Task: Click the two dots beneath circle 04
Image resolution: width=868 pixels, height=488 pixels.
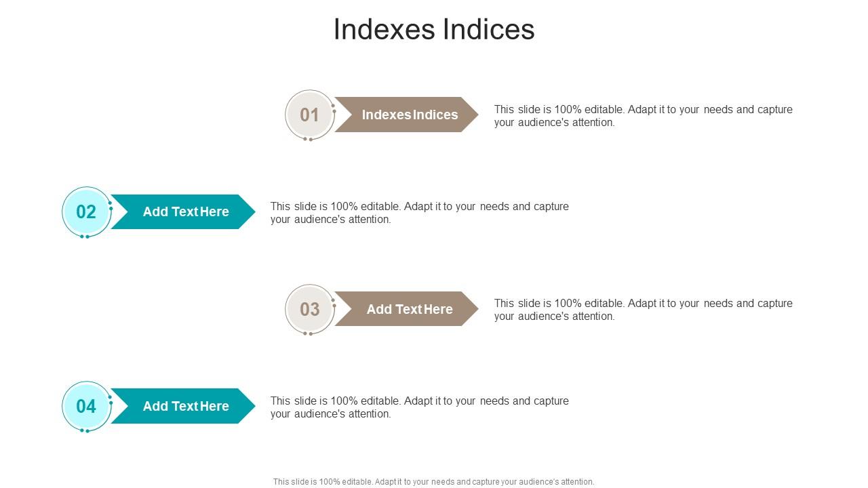Action: tap(85, 430)
